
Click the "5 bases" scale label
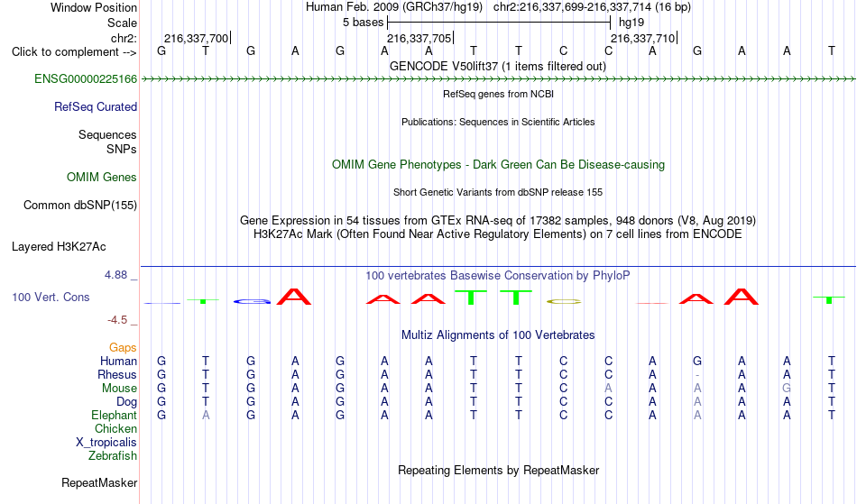[363, 23]
